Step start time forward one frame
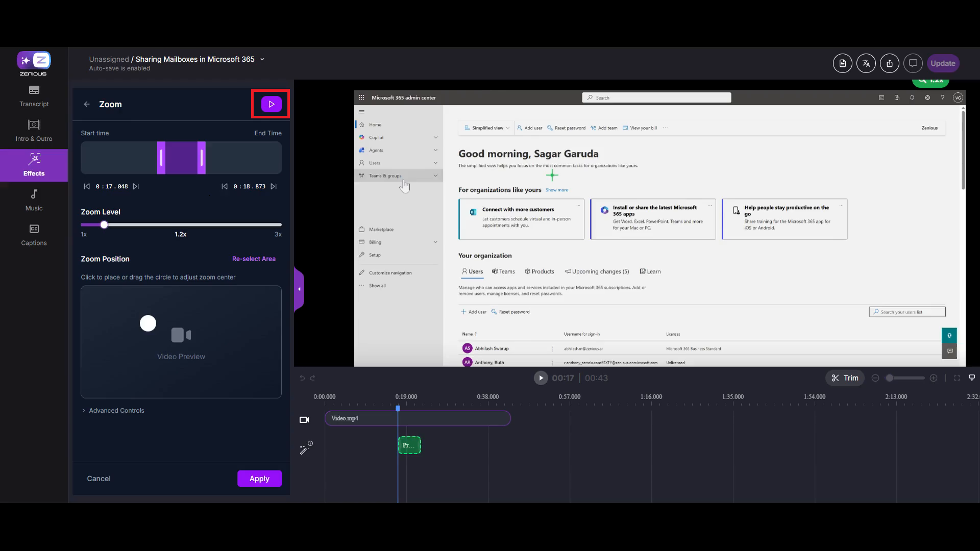The height and width of the screenshot is (551, 980). click(136, 186)
